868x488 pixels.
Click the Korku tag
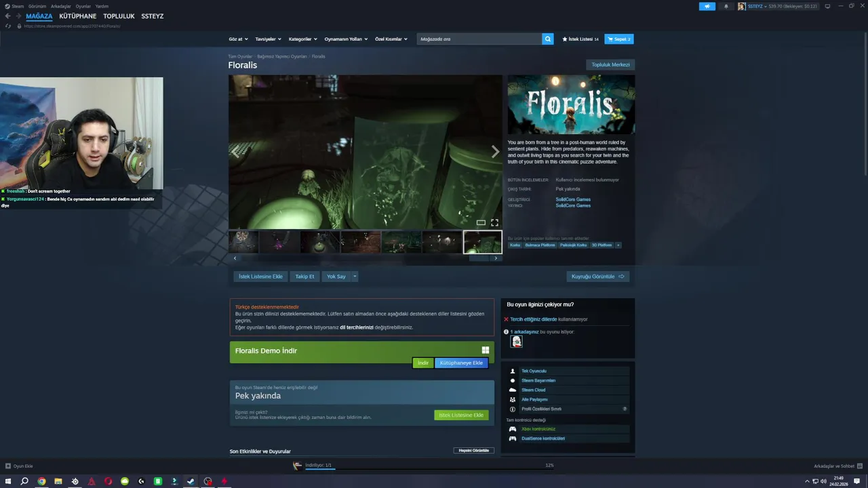[x=515, y=245]
